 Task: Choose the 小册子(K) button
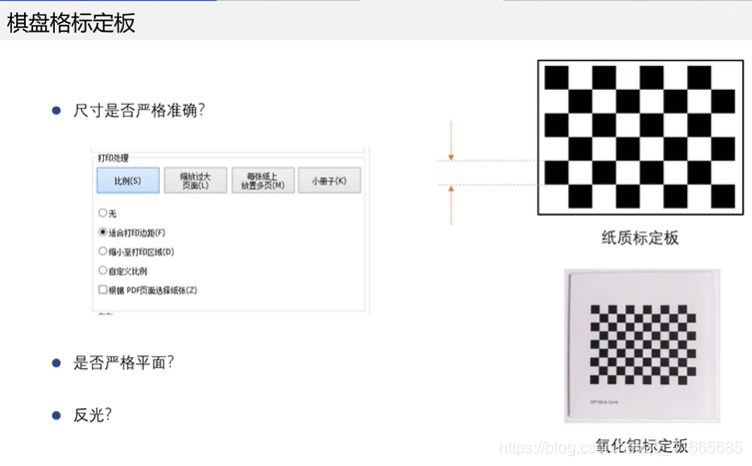point(329,180)
